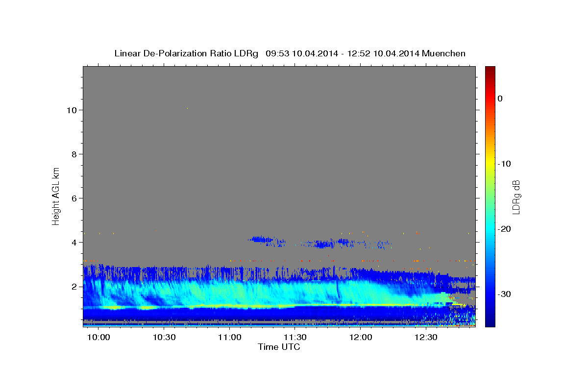The width and height of the screenshot is (588, 392).
Task: Click the '11:30' time tick label
Action: 295,338
